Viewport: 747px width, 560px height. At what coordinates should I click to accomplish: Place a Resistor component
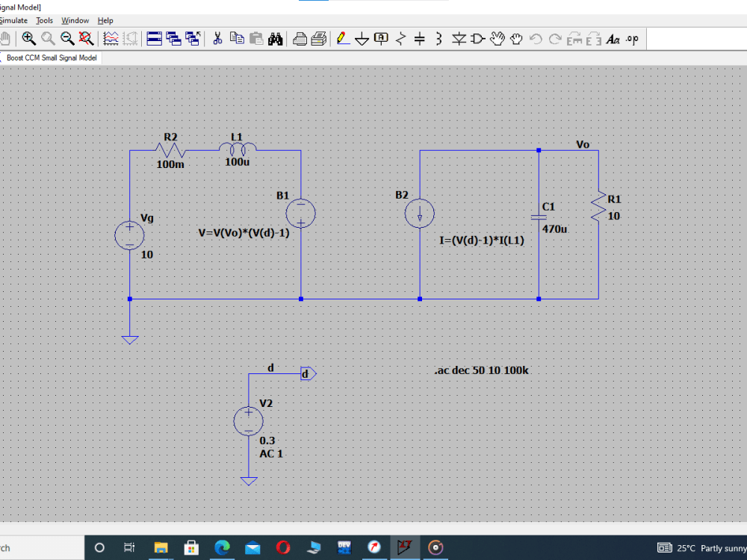401,38
